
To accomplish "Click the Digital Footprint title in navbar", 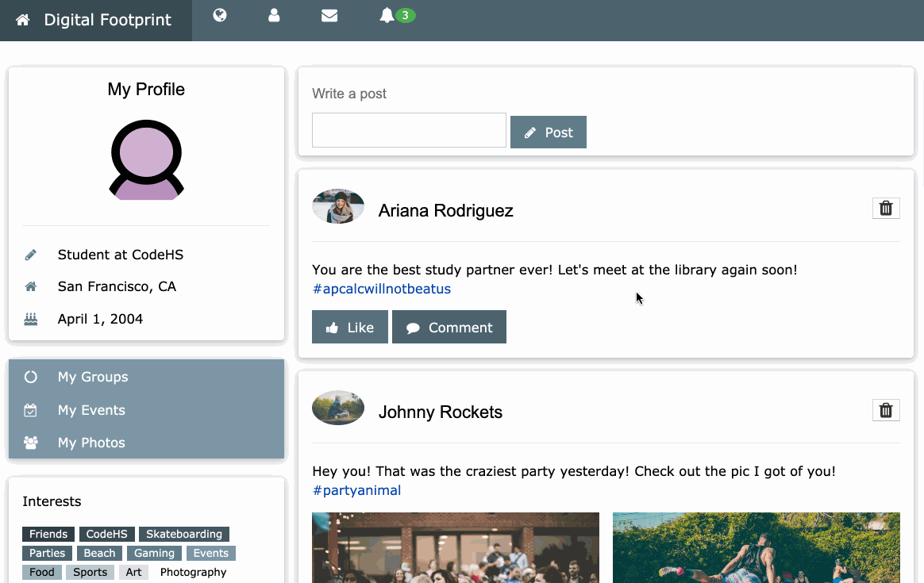I will pos(107,20).
